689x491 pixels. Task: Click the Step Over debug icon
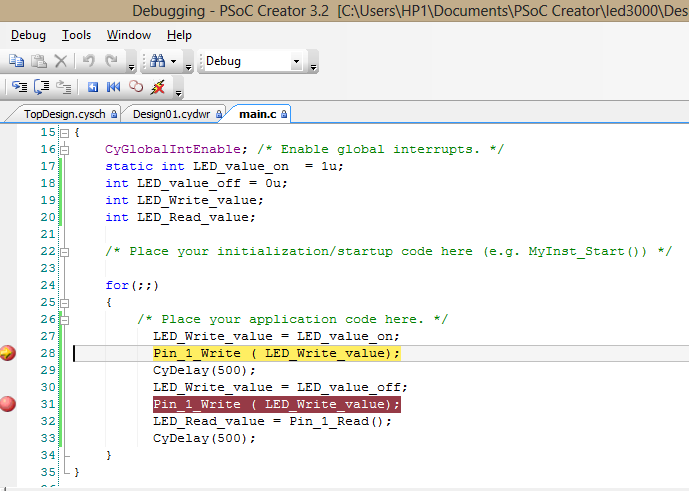pyautogui.click(x=41, y=87)
